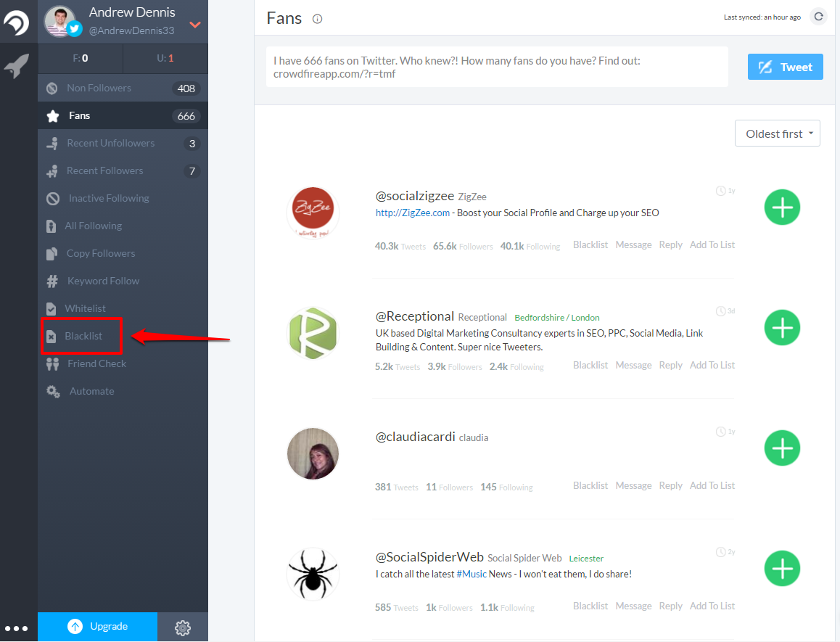This screenshot has width=840, height=642.
Task: Open Blacklist section
Action: click(x=123, y=337)
